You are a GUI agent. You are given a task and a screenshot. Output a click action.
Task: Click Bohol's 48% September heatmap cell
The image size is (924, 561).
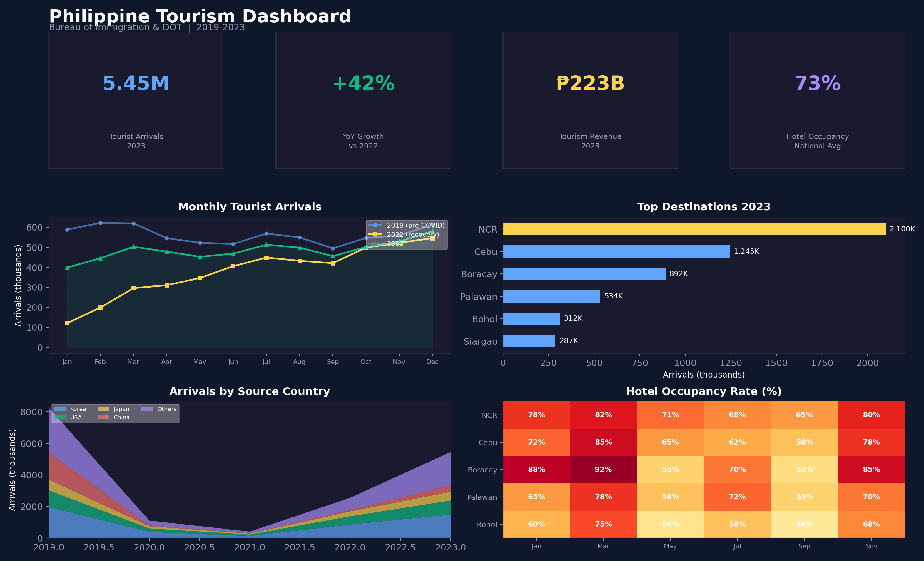click(x=804, y=524)
